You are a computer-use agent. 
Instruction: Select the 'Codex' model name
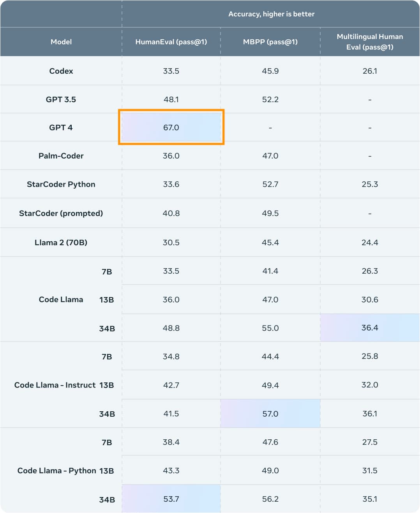tap(61, 71)
